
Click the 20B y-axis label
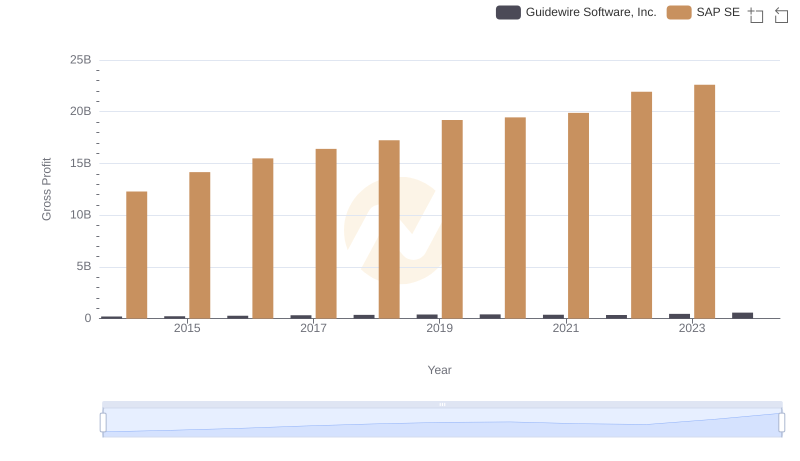pos(81,111)
